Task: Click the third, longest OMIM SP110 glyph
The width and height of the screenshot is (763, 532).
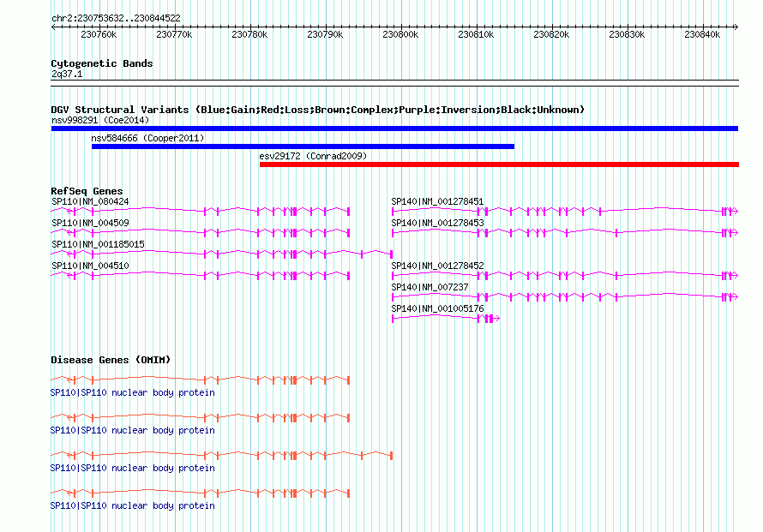Action: coord(222,455)
